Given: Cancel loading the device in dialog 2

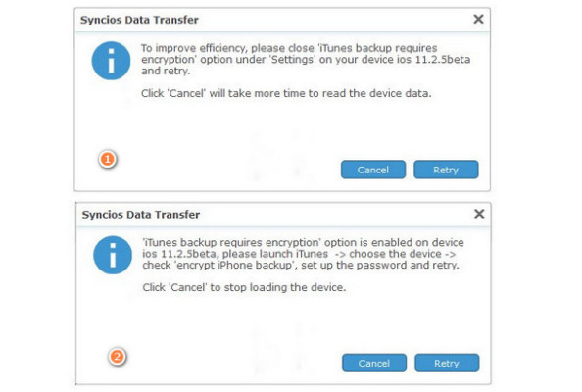Looking at the screenshot, I should 374,363.
